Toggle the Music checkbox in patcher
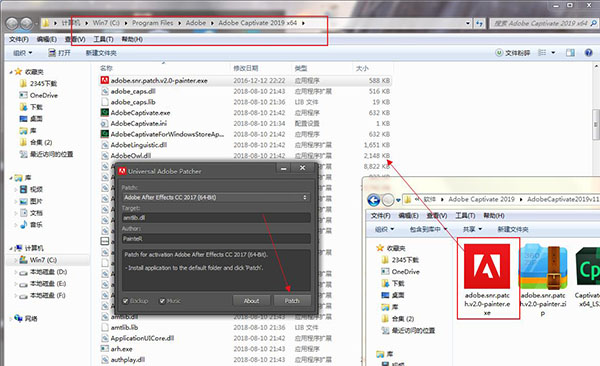The height and width of the screenshot is (366, 600). 162,301
